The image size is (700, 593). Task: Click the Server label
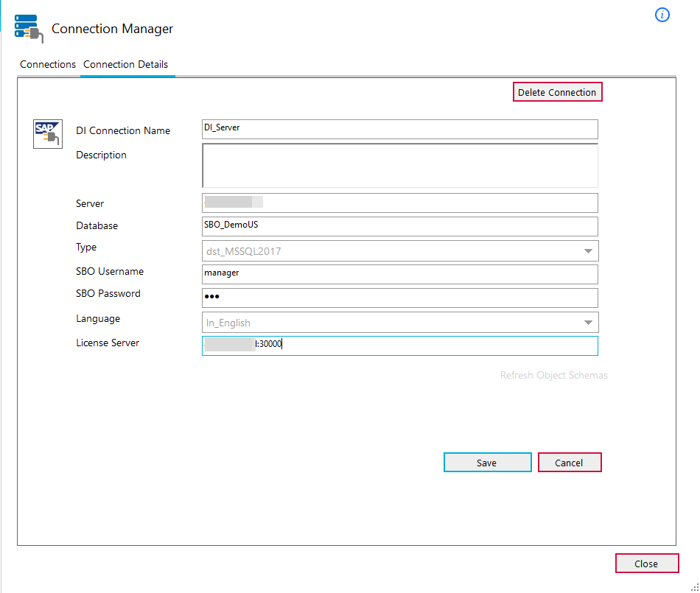pos(90,203)
